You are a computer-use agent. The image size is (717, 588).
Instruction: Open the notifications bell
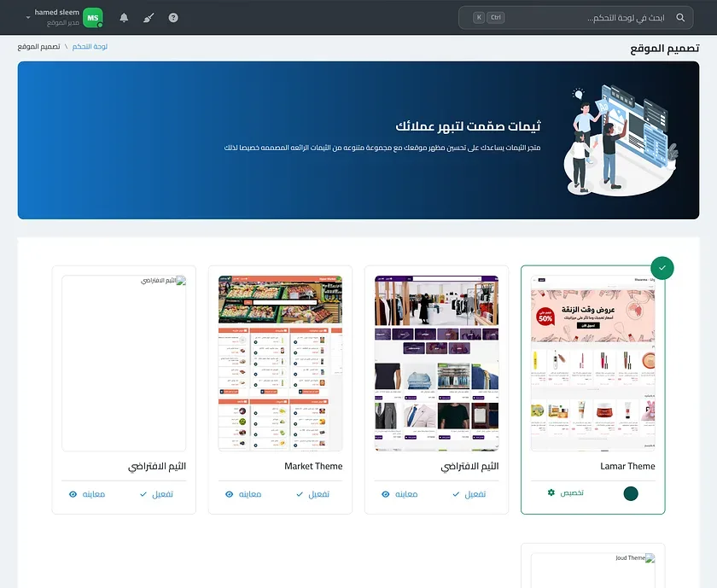(x=124, y=17)
